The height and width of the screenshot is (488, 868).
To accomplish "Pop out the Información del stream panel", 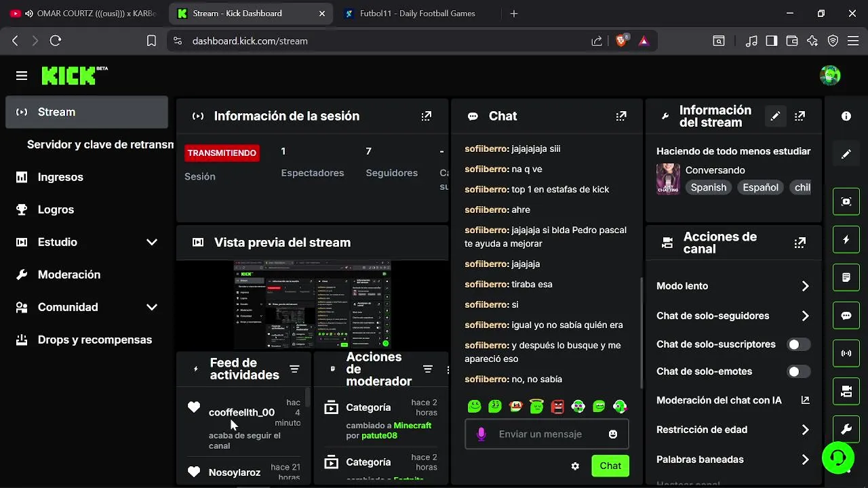I will pos(800,116).
